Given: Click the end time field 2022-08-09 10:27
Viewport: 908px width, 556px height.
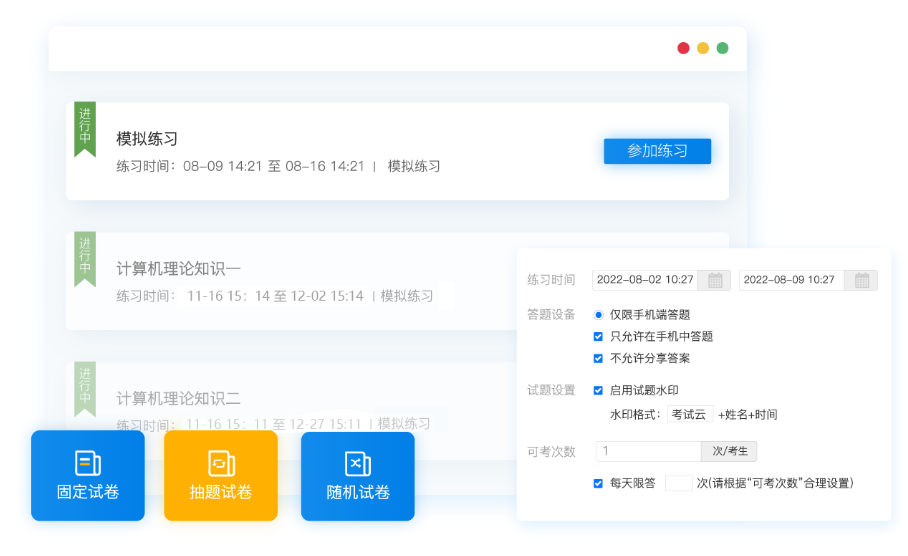Looking at the screenshot, I should click(790, 280).
